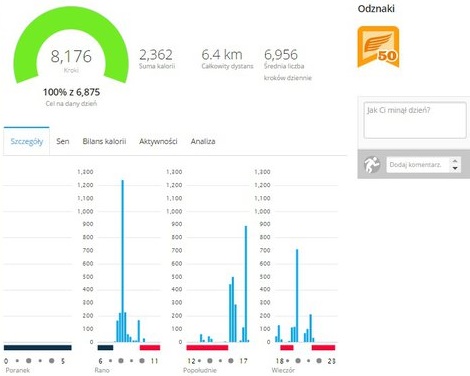Click up arrow in comment box

click(455, 161)
